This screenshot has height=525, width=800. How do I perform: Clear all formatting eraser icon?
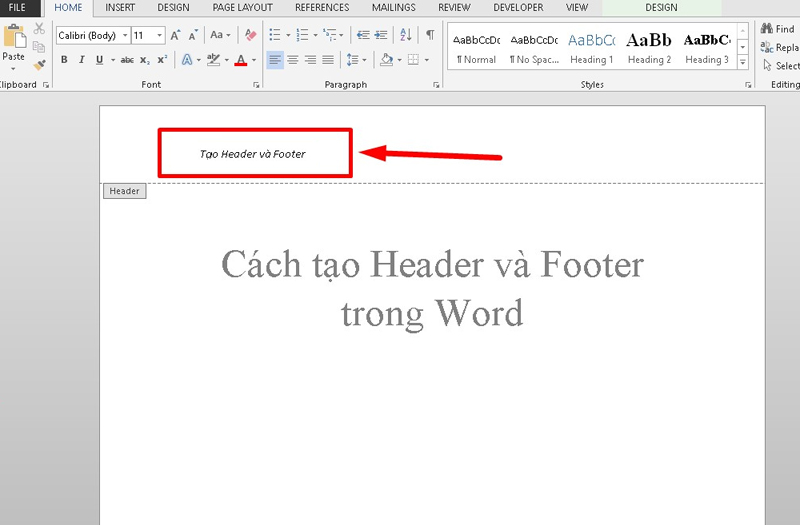click(250, 35)
